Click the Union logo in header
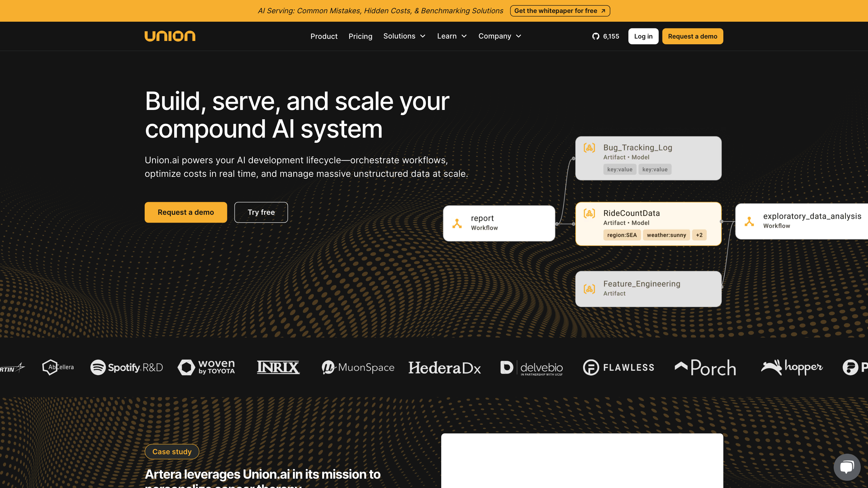The width and height of the screenshot is (868, 488). click(170, 36)
